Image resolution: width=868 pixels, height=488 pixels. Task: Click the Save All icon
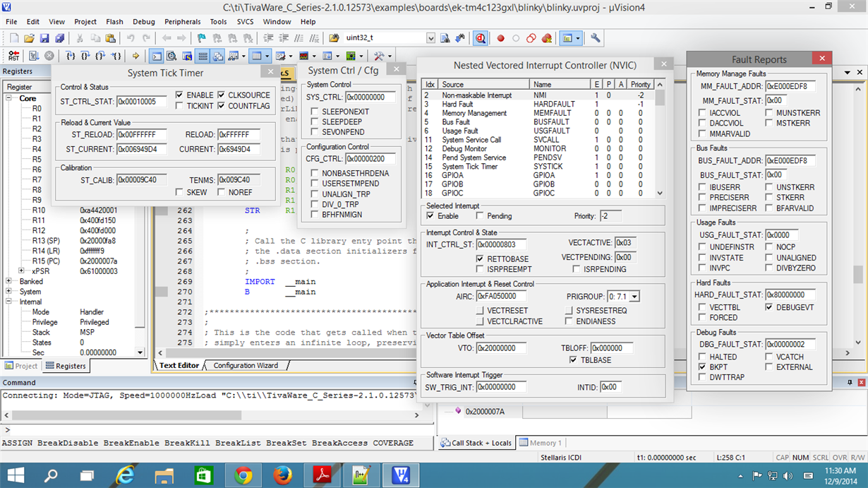(60, 38)
